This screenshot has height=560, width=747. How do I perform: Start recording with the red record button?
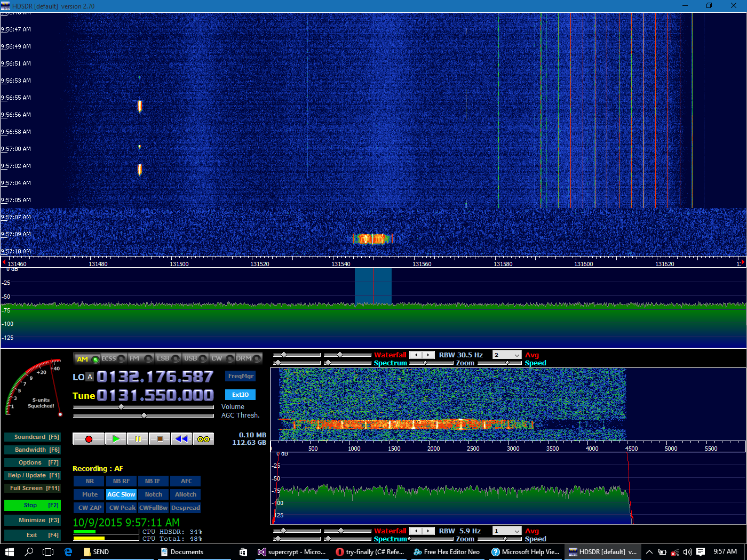click(x=89, y=438)
